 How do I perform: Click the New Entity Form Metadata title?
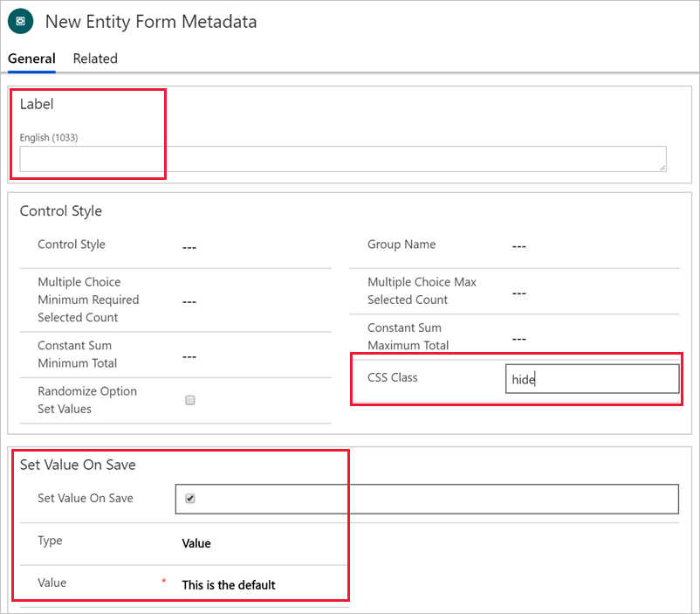point(151,22)
